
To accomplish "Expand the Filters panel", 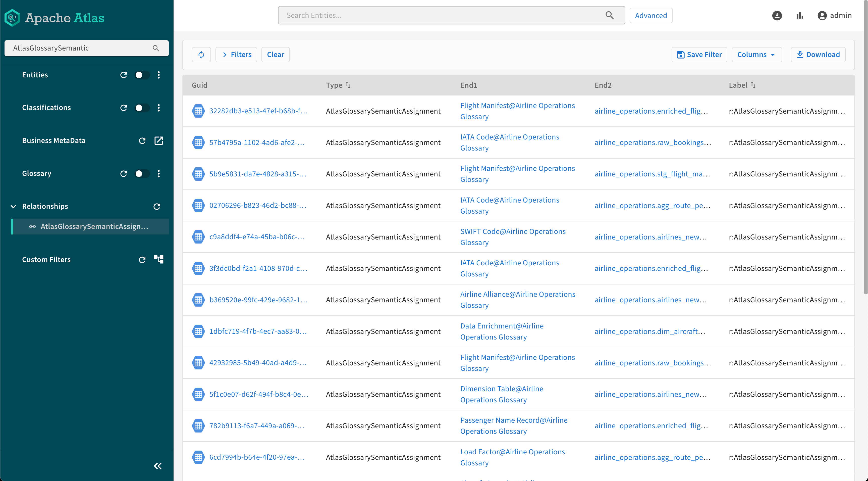I will pyautogui.click(x=237, y=55).
